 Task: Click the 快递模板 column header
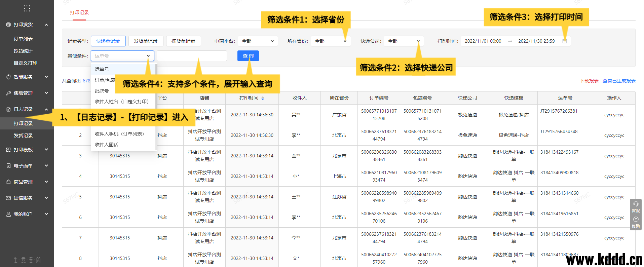coord(514,98)
